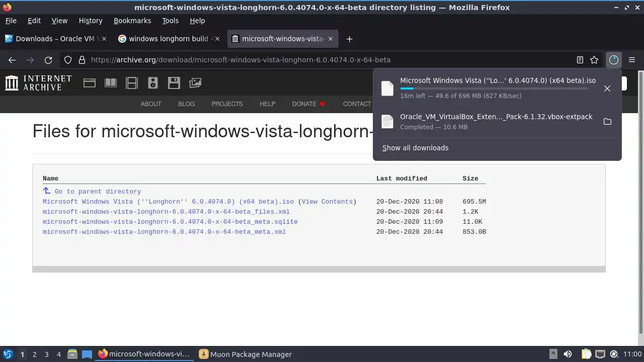Screen dimensions: 644x362
Task: Open the BLOG navigation link
Action: pyautogui.click(x=186, y=104)
